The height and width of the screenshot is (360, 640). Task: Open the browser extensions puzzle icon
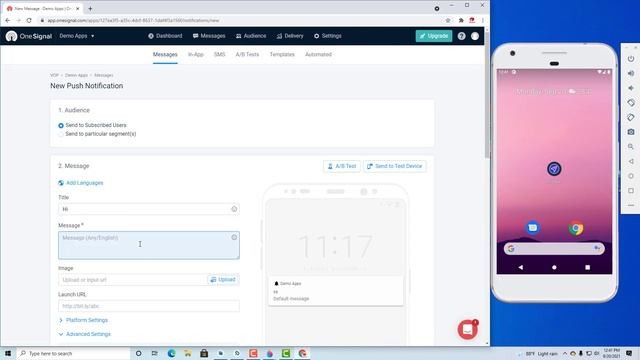(461, 20)
